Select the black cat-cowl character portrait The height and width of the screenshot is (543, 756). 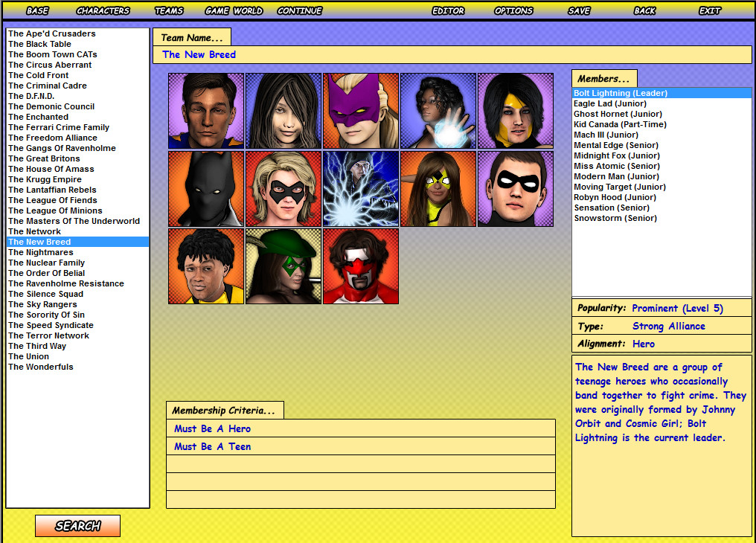point(206,188)
